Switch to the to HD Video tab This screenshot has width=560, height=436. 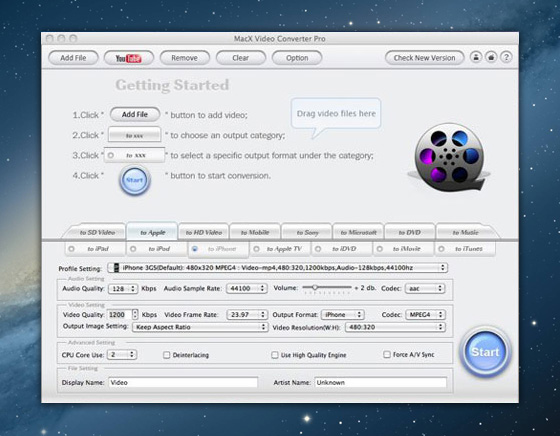tap(204, 232)
